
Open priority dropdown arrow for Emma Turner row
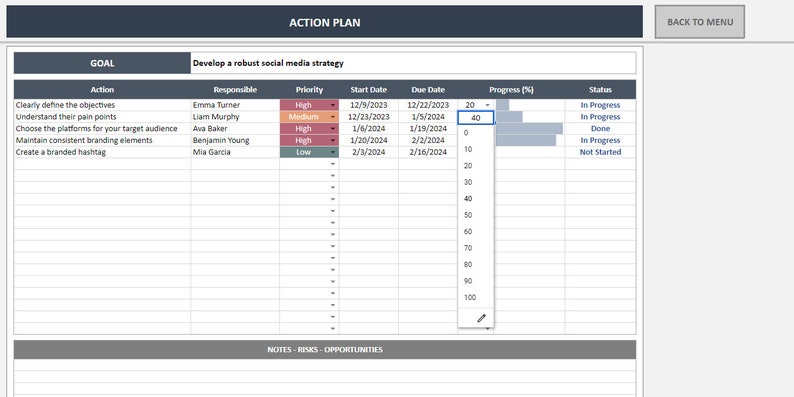[x=333, y=105]
